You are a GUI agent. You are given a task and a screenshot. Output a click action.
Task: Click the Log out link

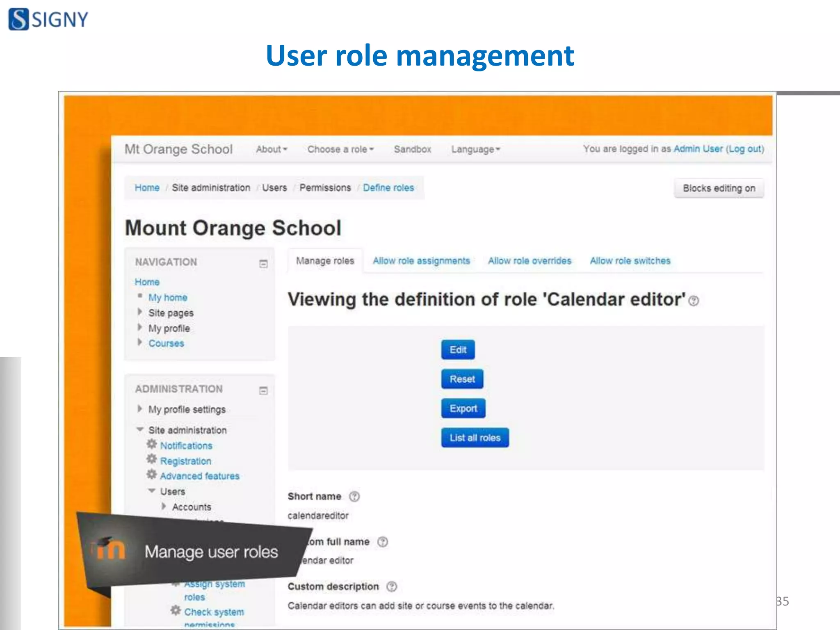[745, 149]
